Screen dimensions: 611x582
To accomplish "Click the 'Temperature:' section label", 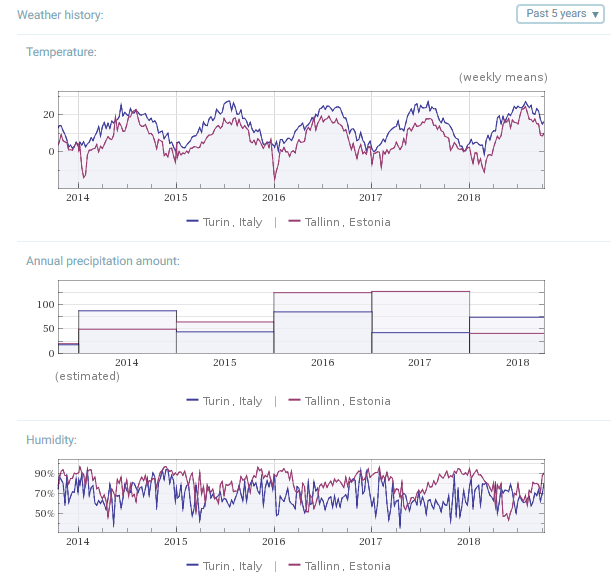I will click(61, 52).
